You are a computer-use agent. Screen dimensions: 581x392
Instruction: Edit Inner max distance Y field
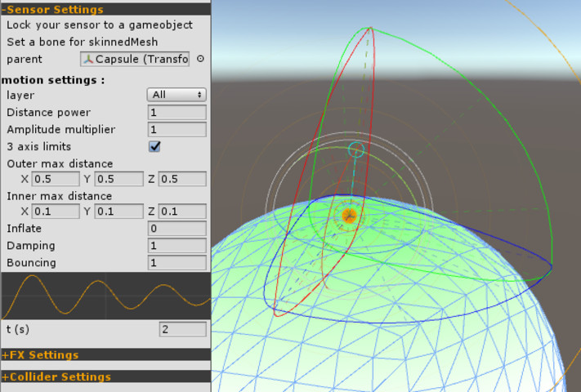(x=119, y=212)
